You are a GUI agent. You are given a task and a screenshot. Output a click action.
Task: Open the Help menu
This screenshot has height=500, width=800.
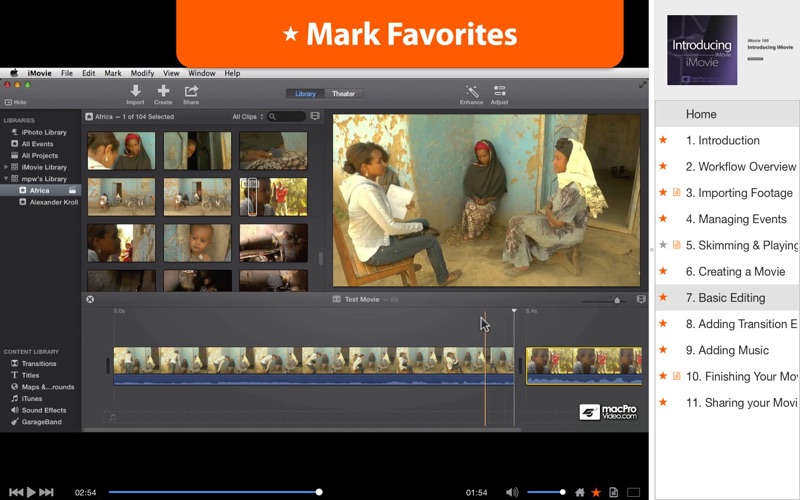(x=232, y=73)
